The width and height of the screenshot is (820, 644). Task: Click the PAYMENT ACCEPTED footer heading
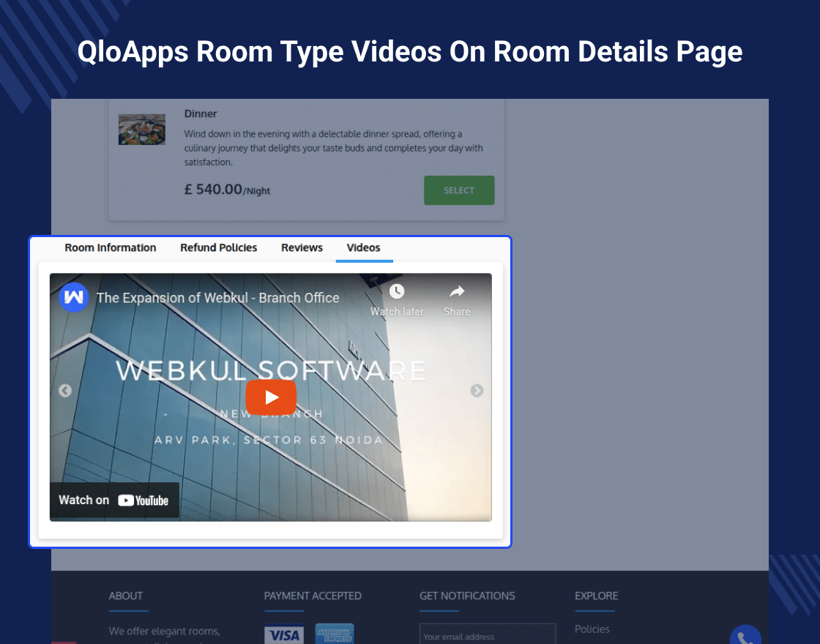click(x=313, y=596)
